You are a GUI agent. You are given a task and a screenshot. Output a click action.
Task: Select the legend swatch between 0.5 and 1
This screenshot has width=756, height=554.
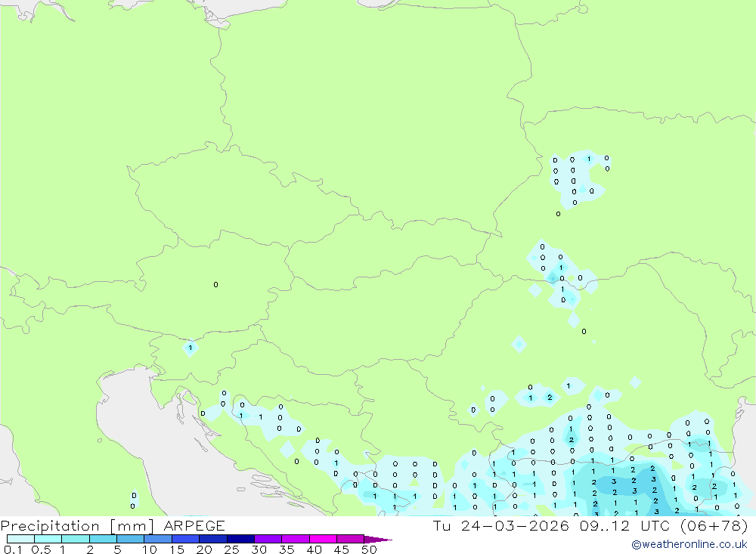[48, 539]
